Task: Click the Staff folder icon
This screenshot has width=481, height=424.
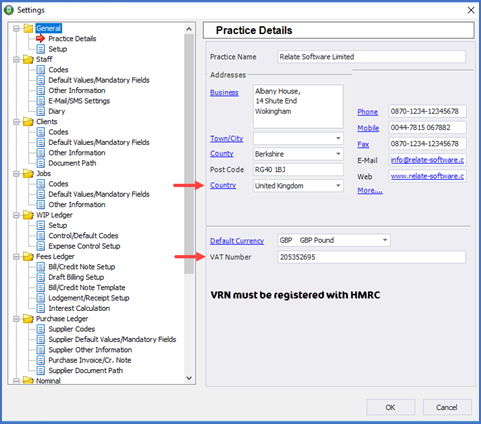Action: [28, 59]
